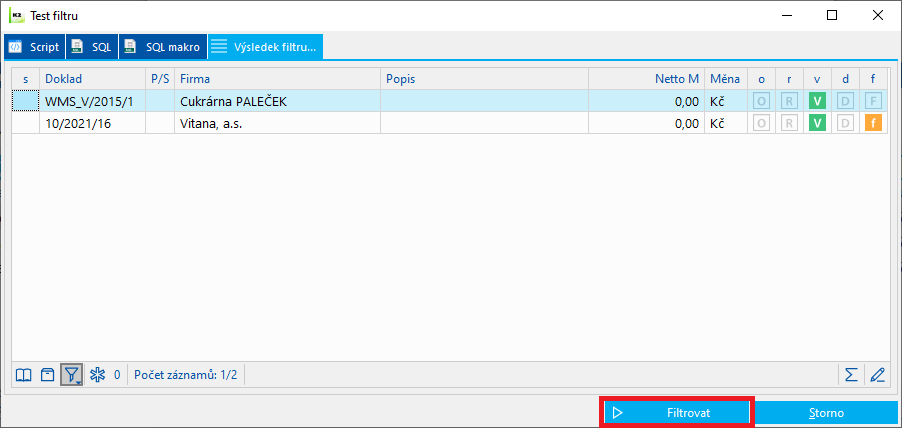Click 0,00 value in Vitana row
Image resolution: width=902 pixels, height=428 pixels.
pyautogui.click(x=687, y=124)
